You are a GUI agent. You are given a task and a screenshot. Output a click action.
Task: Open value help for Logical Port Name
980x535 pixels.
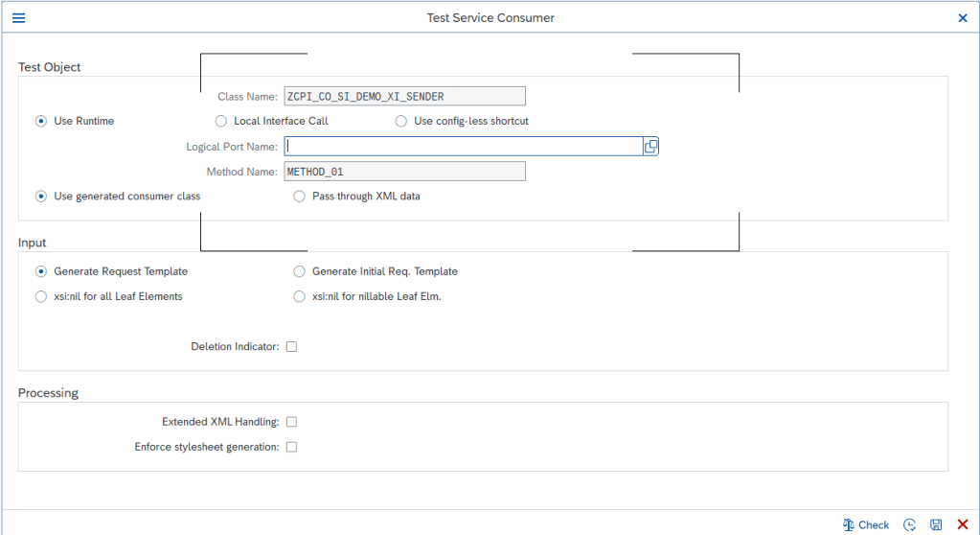point(650,147)
